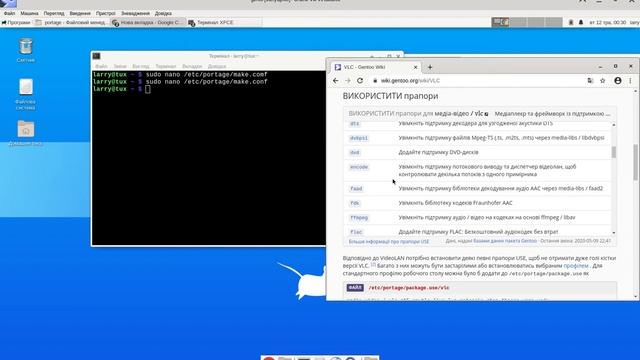Open the Смітник trash desktop icon
This screenshot has height=360, width=640.
26,50
